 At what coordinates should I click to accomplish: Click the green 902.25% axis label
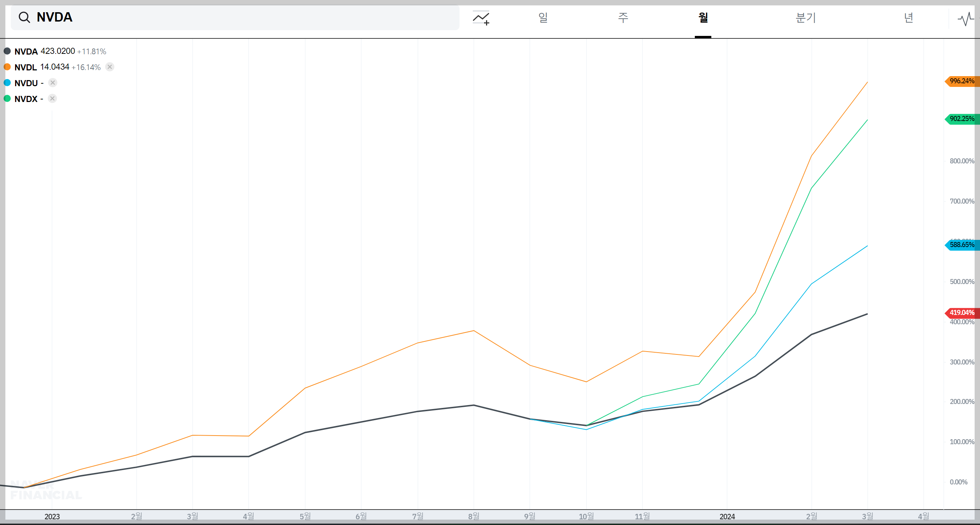pos(961,119)
